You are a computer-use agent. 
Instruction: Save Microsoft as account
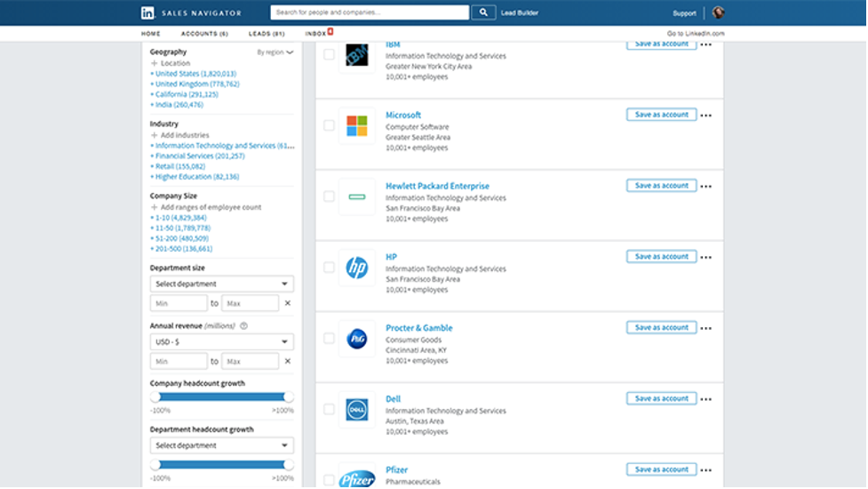coord(662,115)
